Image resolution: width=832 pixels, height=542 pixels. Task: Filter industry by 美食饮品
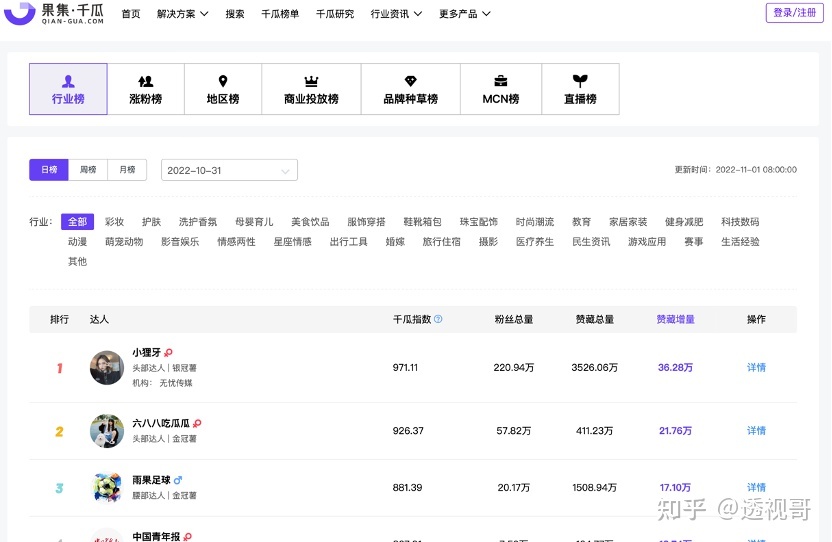pyautogui.click(x=310, y=222)
